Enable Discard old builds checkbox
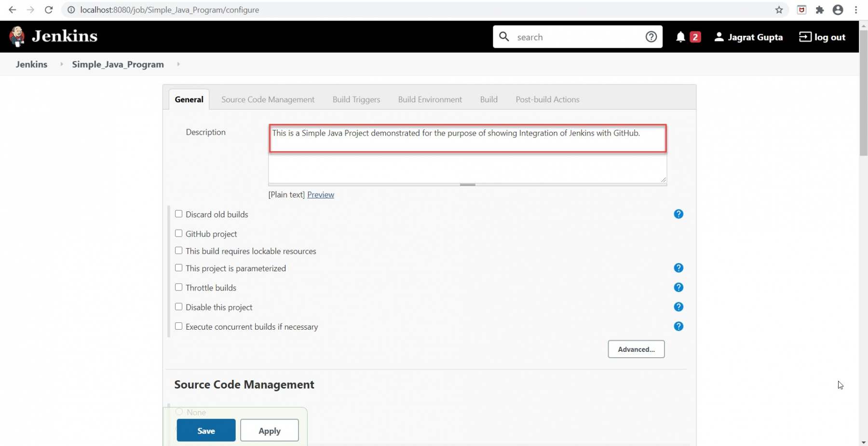The image size is (868, 446). click(x=178, y=214)
